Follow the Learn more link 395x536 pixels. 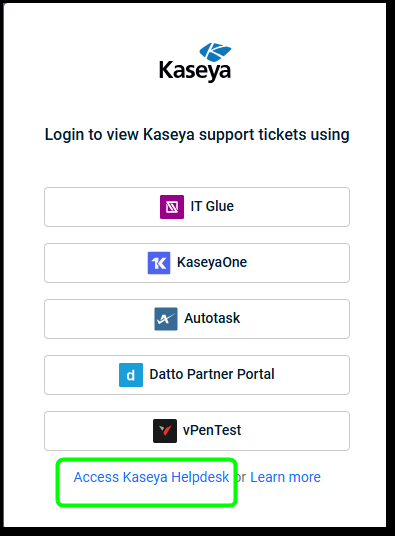click(285, 477)
